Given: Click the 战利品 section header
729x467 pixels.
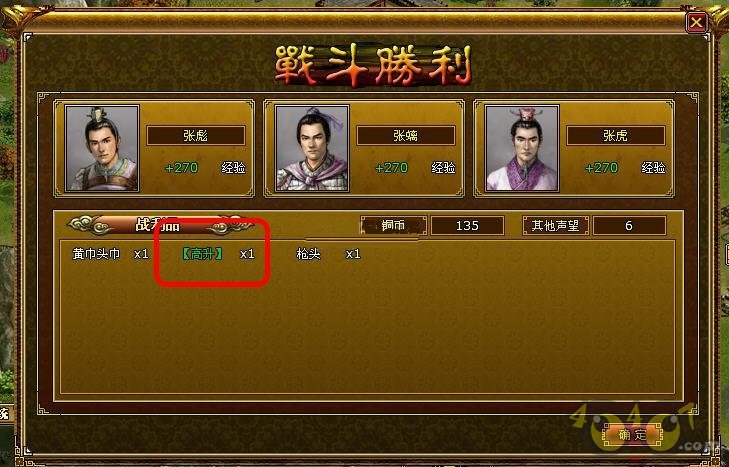Looking at the screenshot, I should (160, 225).
